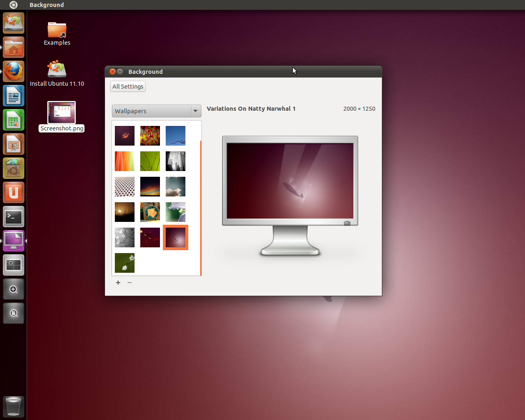Choose the sunset horizon wallpaper
The height and width of the screenshot is (420, 525).
150,187
